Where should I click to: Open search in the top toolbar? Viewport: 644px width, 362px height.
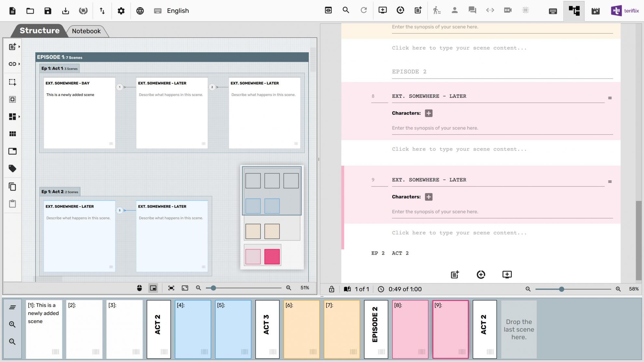(346, 10)
